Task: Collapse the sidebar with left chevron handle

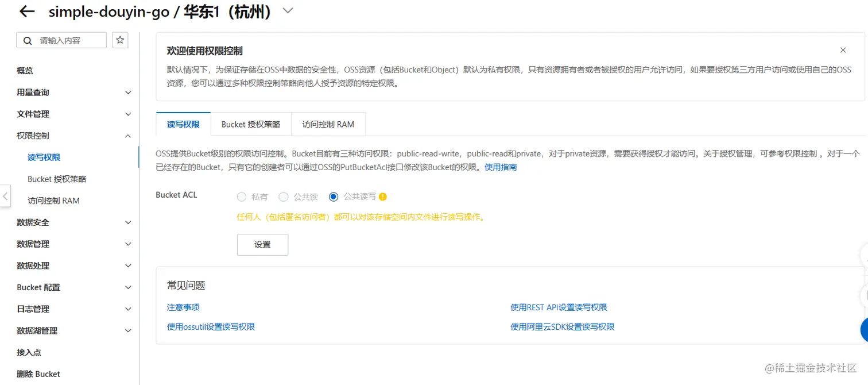Action: [5, 196]
